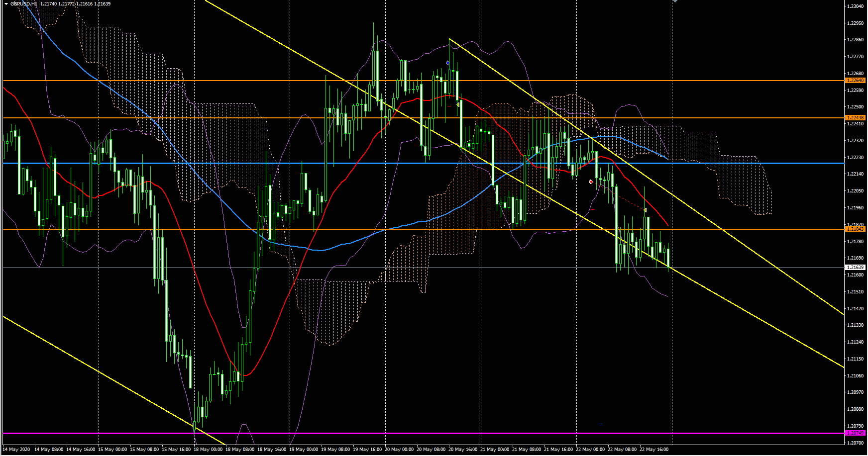
Task: Click the 22 May 16:00 time axis label
Action: tap(654, 450)
